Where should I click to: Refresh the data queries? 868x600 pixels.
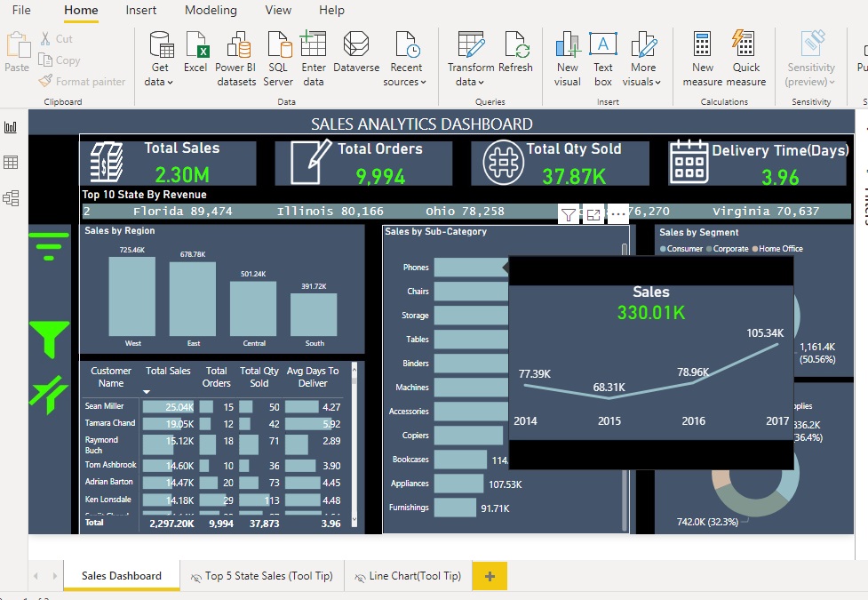(x=515, y=52)
